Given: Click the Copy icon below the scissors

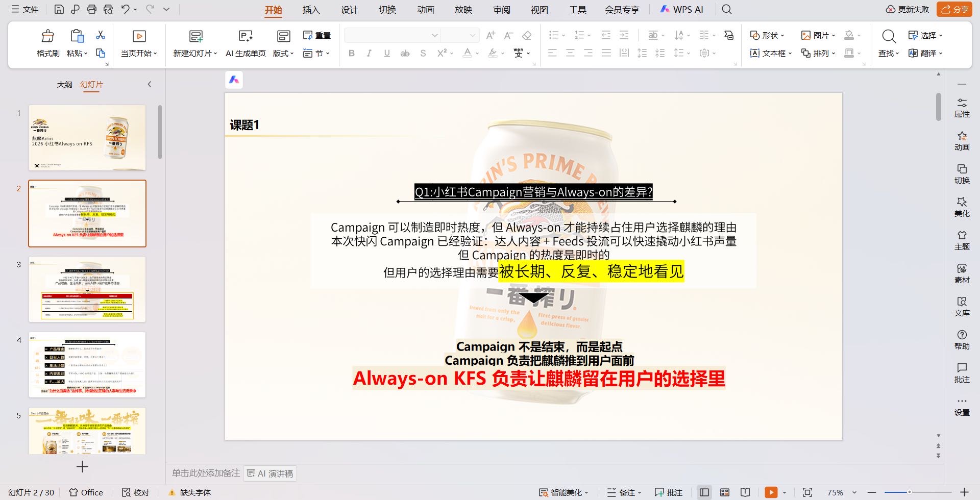Looking at the screenshot, I should click(x=101, y=53).
